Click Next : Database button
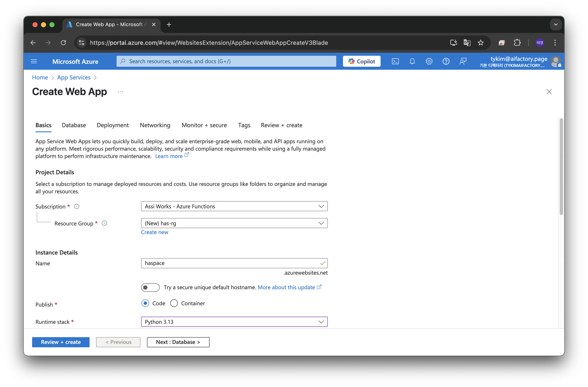Viewport: 588px width, 387px height. [178, 342]
